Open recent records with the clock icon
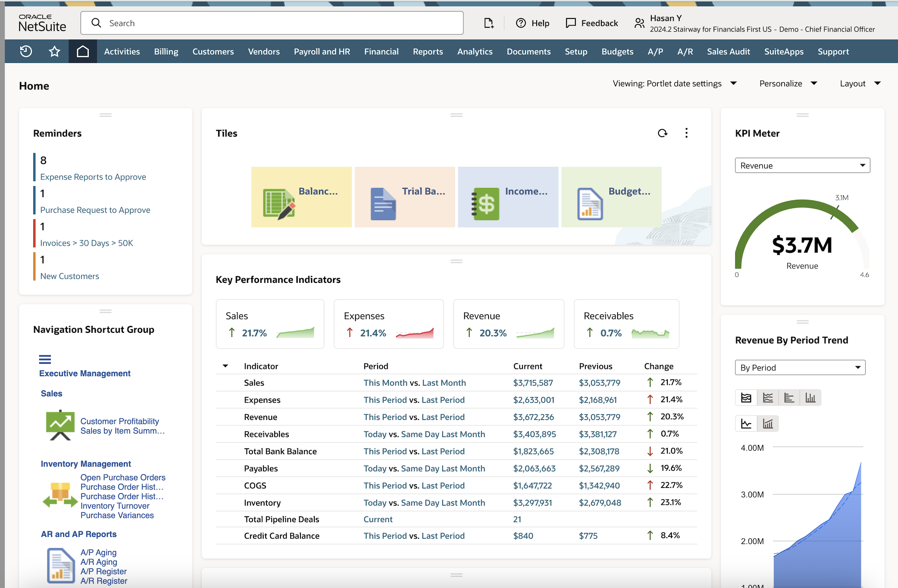The image size is (898, 588). click(x=25, y=51)
